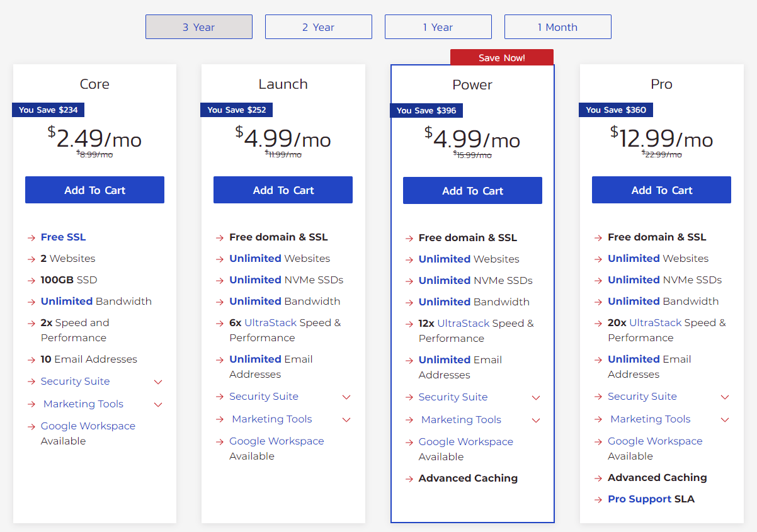Expand Marketing Tools chevron in Pro plan
757x532 pixels.
[725, 420]
